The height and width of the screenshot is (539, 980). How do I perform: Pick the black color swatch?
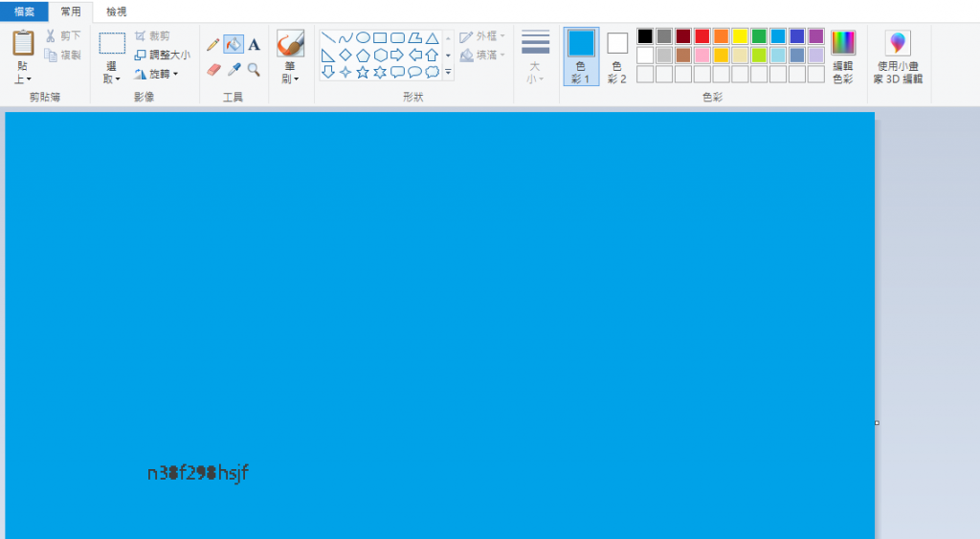(645, 36)
